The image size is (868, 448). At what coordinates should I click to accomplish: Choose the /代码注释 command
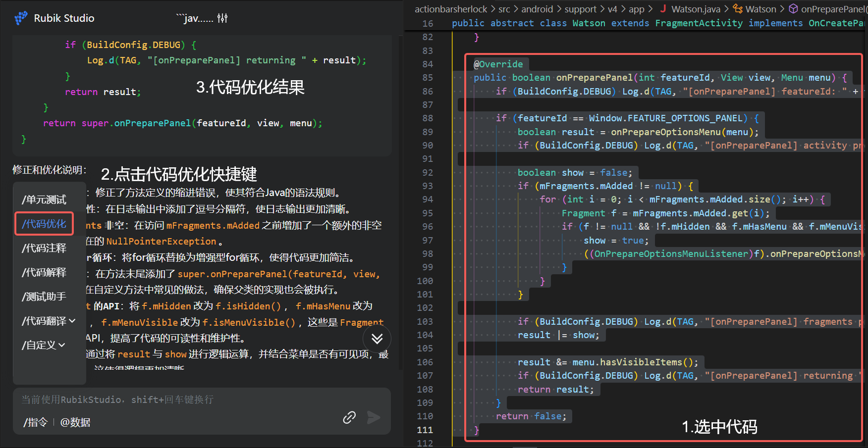click(44, 248)
